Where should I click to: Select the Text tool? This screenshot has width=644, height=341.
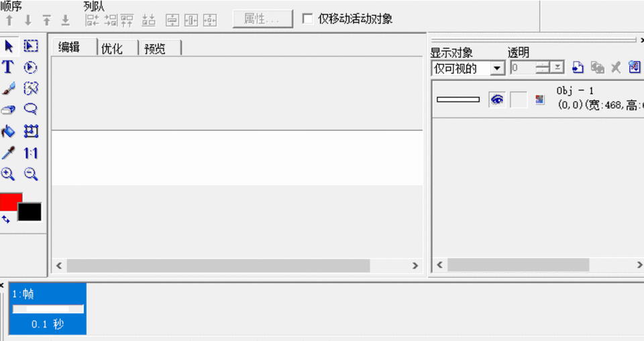[8, 67]
